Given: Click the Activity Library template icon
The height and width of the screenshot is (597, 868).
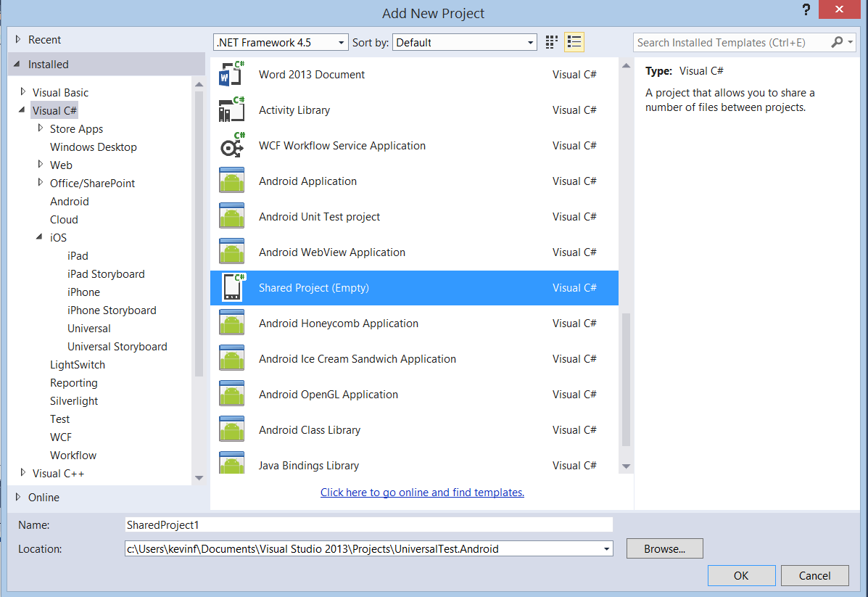Looking at the screenshot, I should [x=232, y=110].
